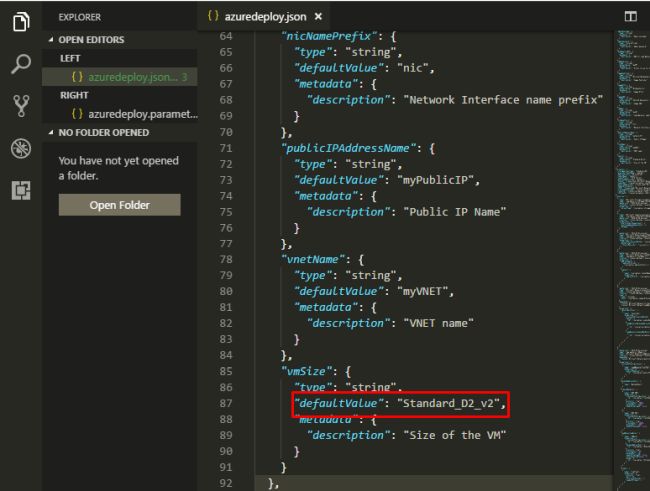Select the azuredeploy.json editor tab

tap(264, 17)
